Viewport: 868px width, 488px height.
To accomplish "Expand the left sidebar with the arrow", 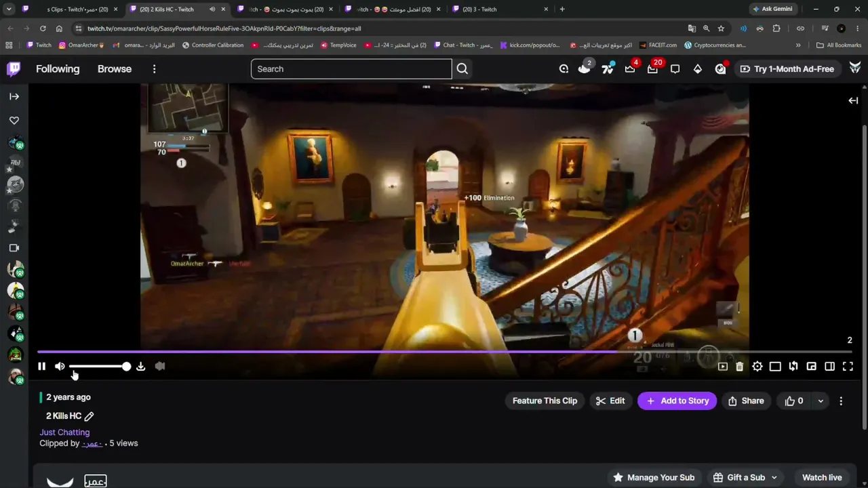I will tap(14, 96).
